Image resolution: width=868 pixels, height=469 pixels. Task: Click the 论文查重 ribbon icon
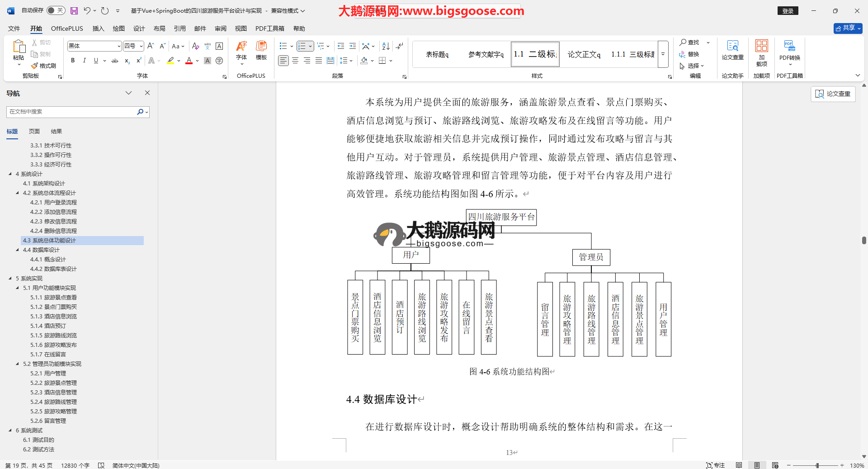point(732,50)
